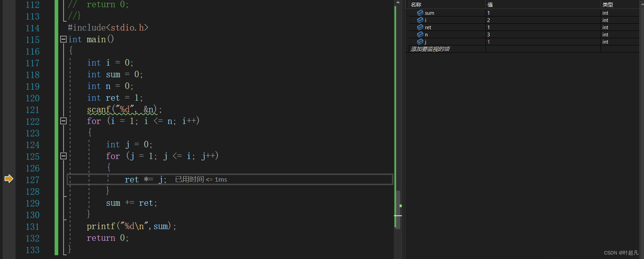
Task: Click the printf statement on line 131
Action: 131,226
